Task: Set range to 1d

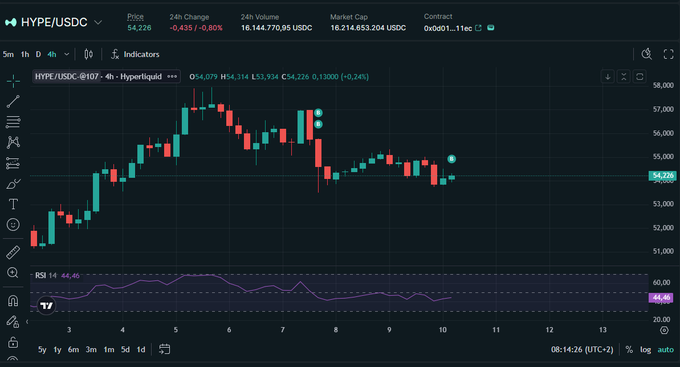Action: point(141,350)
